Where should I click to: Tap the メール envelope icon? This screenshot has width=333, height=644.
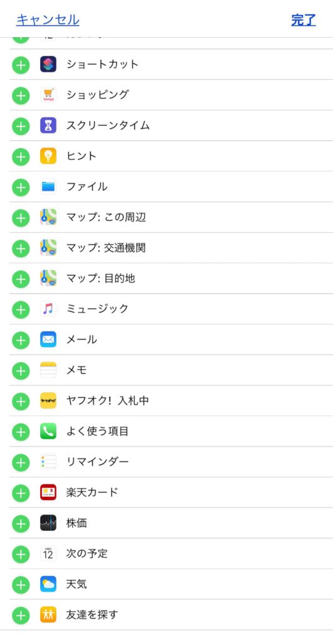click(x=48, y=340)
